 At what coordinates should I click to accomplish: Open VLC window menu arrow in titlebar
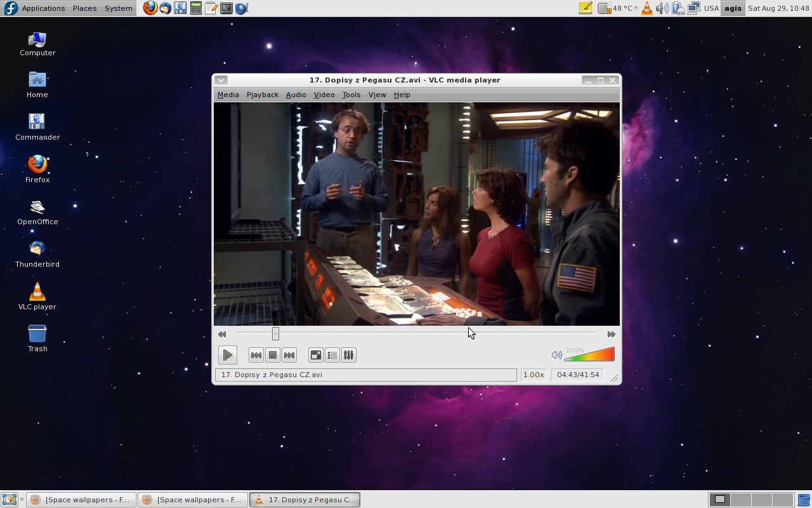(x=221, y=80)
